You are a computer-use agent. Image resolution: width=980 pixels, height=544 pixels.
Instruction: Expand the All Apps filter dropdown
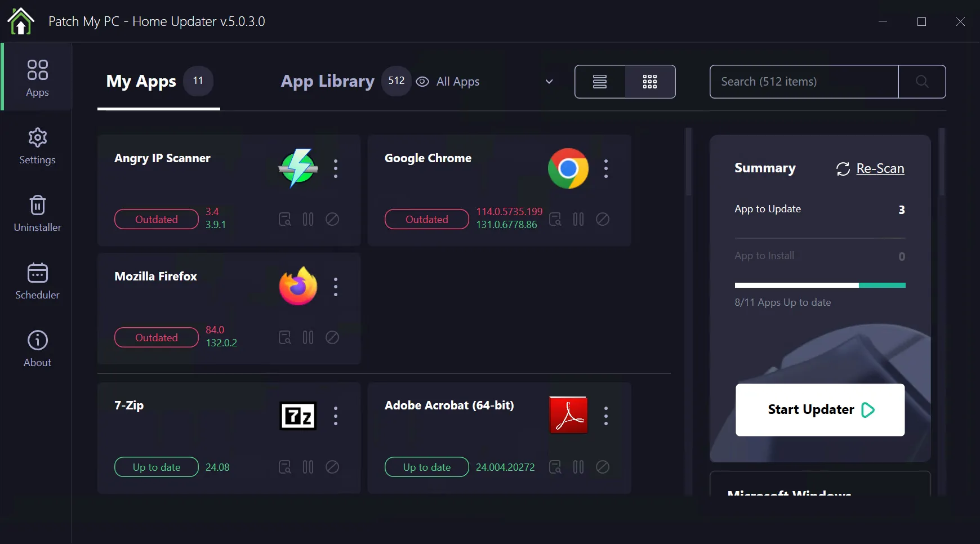coord(549,82)
